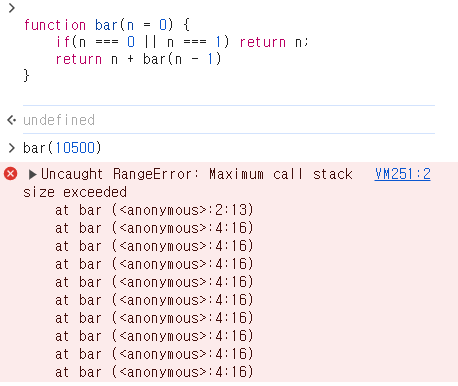Select stack line 'at bar (<anonymous>:2:13)'
Viewport: 458px width, 386px height.
point(154,210)
